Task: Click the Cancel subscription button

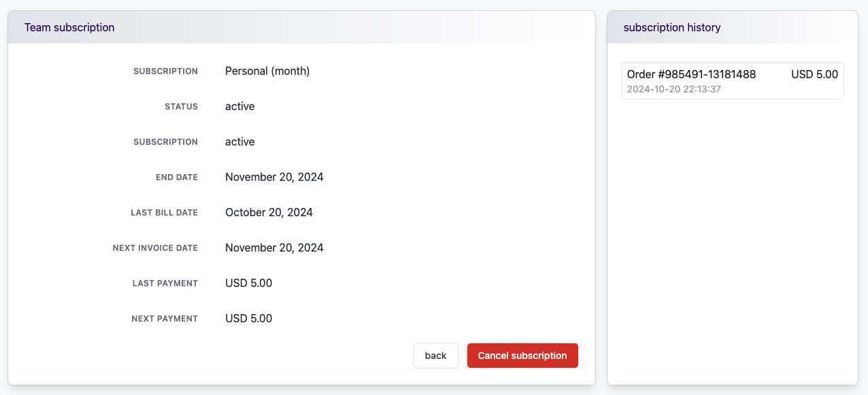Action: (x=522, y=355)
